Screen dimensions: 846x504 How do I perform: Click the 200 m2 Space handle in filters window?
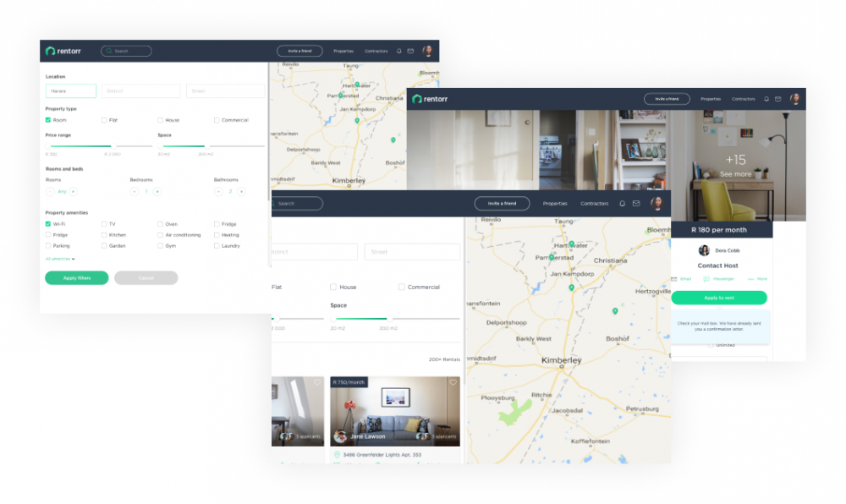point(207,146)
